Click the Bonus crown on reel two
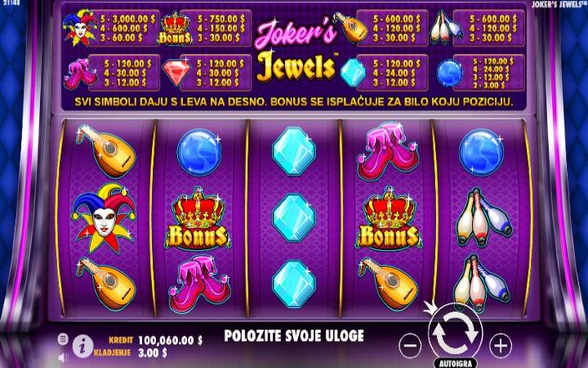The height and width of the screenshot is (368, 588). [198, 218]
